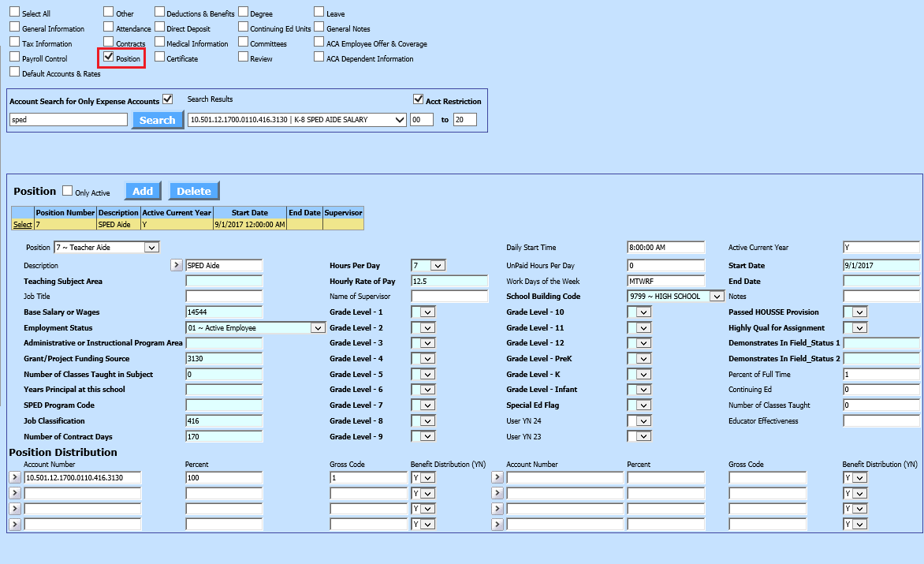Uncheck the Position checkbox
Image resolution: width=924 pixels, height=564 pixels.
coord(109,57)
